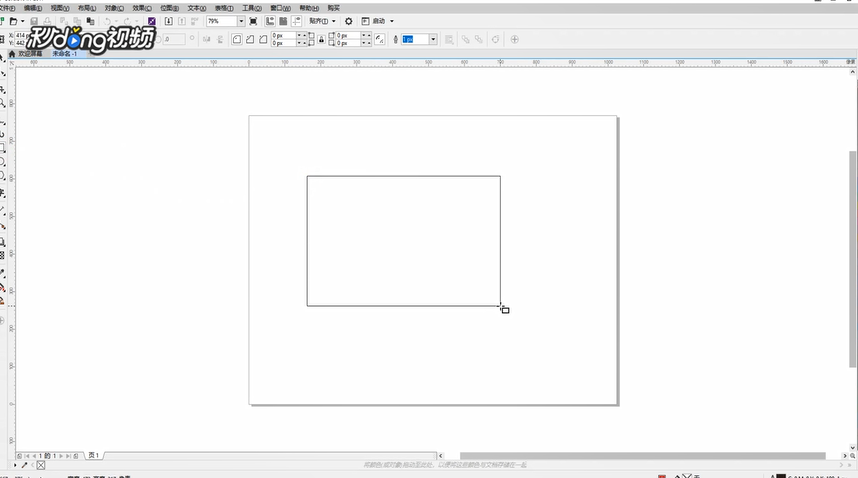Click the full-screen preview icon
The width and height of the screenshot is (858, 478).
(x=253, y=21)
